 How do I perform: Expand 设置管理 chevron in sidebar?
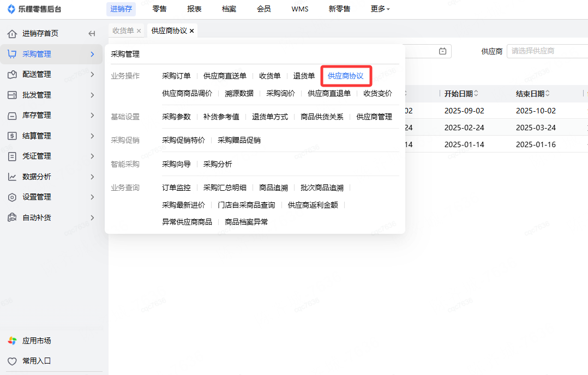[92, 197]
